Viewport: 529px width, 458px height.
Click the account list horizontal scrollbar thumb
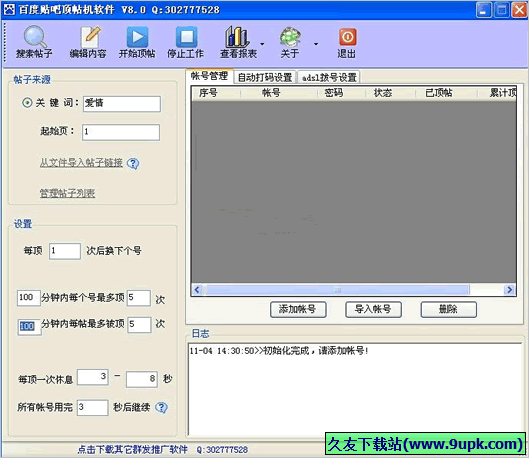pos(337,290)
